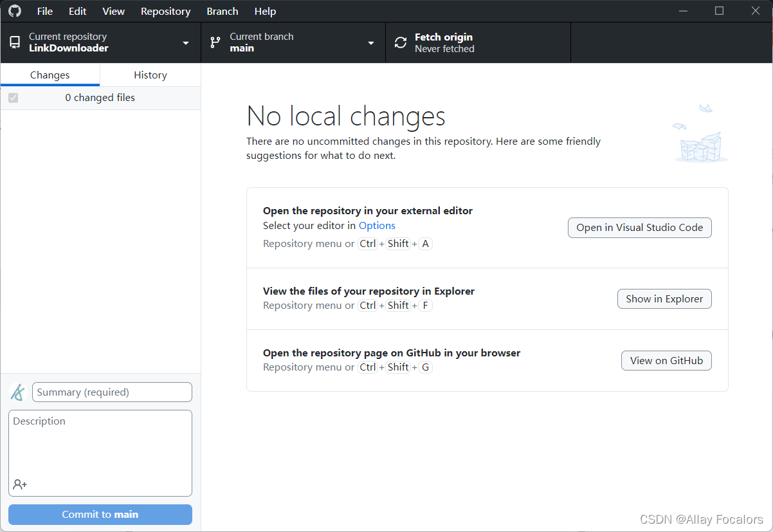The width and height of the screenshot is (773, 532).
Task: Click the GitHub octocat logo
Action: [14, 11]
